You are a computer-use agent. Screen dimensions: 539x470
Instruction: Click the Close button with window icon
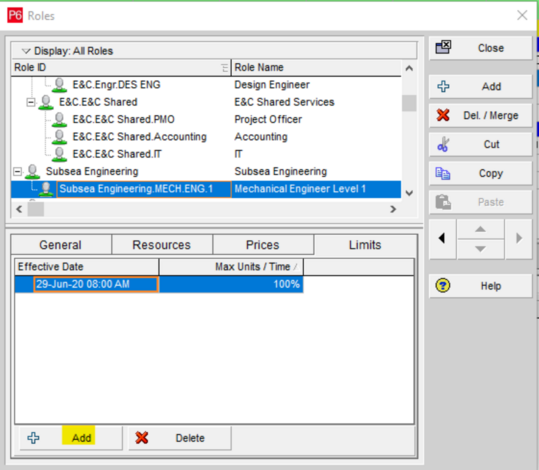[480, 48]
